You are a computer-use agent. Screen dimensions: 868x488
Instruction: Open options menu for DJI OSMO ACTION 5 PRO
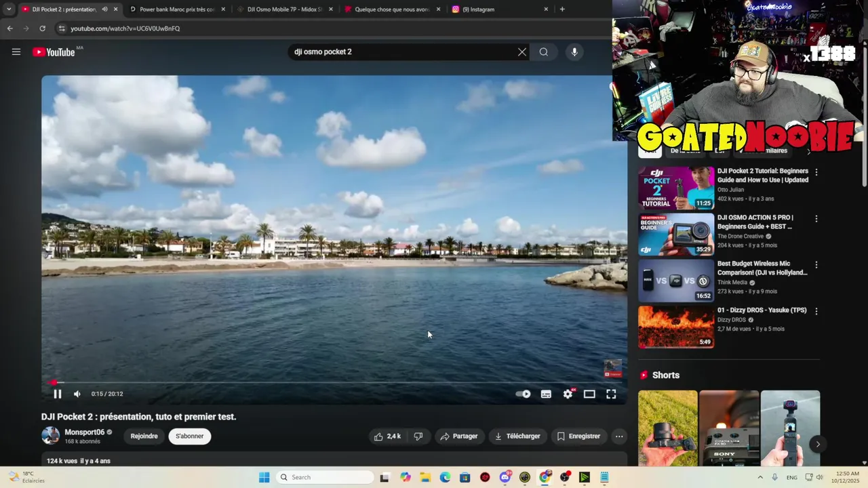(816, 219)
